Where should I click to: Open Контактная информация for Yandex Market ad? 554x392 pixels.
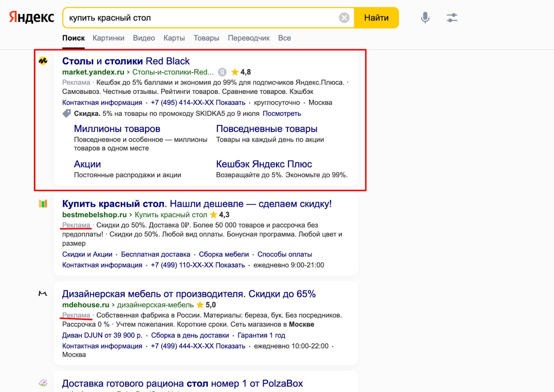102,103
